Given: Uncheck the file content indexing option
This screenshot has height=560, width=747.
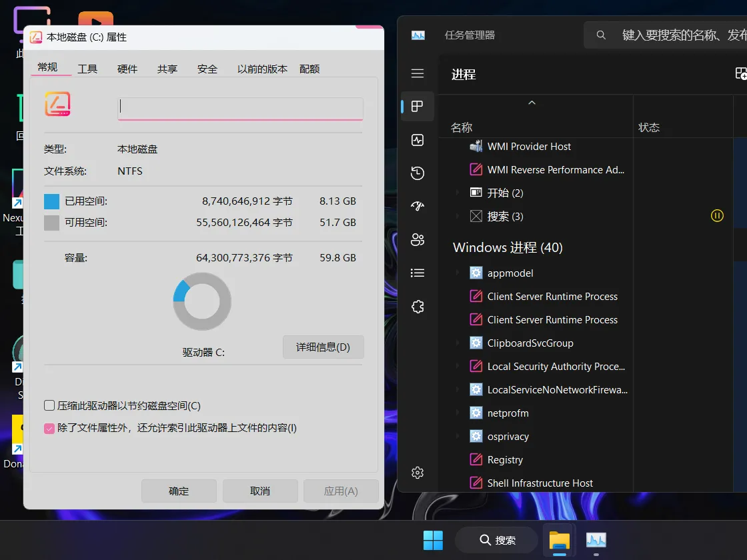Looking at the screenshot, I should tap(49, 428).
